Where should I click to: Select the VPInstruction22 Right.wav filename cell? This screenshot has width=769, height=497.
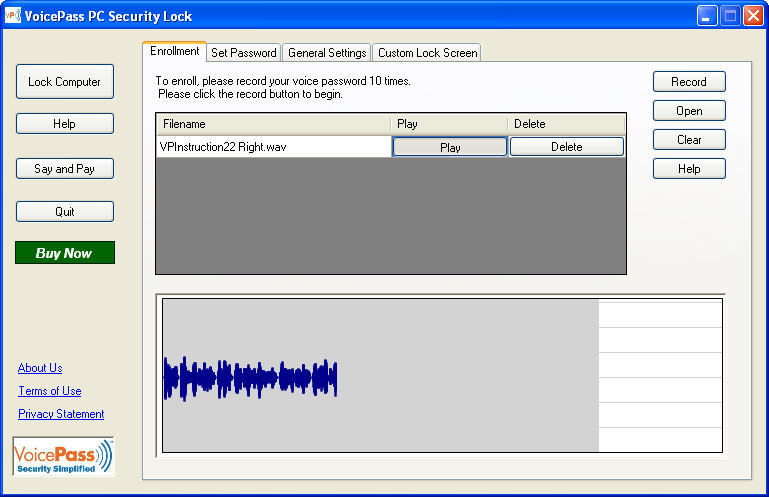(274, 147)
